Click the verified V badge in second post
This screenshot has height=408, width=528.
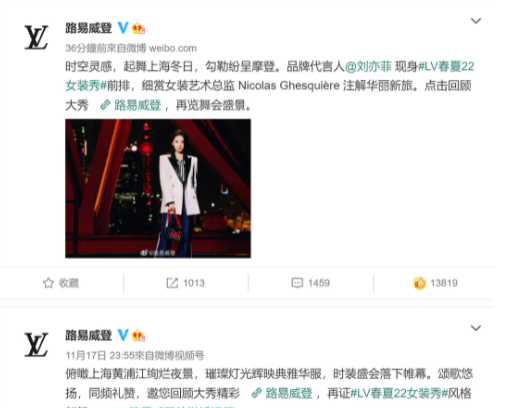click(123, 335)
